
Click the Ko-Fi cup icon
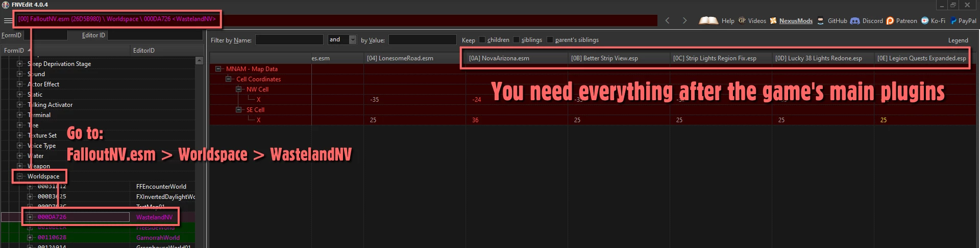coord(924,21)
